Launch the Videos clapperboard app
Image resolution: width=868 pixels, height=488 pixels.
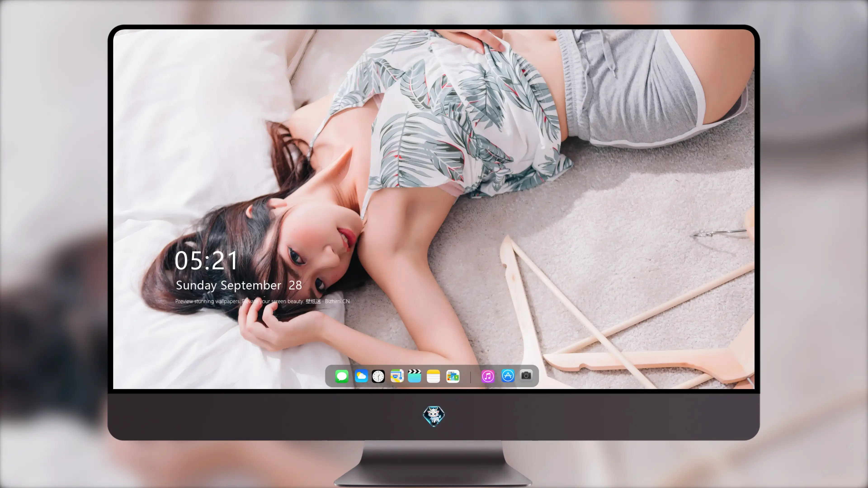coord(415,376)
